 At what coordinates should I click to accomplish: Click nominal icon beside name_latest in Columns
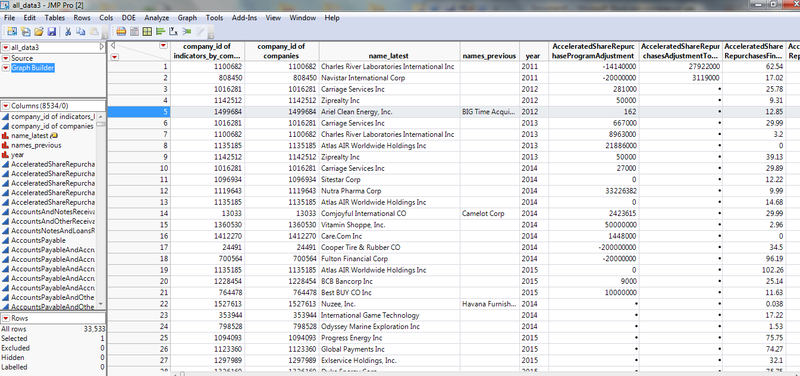(5, 136)
